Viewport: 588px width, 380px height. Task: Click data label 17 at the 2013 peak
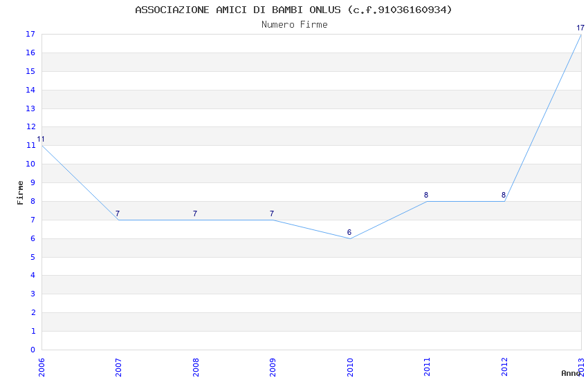point(580,28)
